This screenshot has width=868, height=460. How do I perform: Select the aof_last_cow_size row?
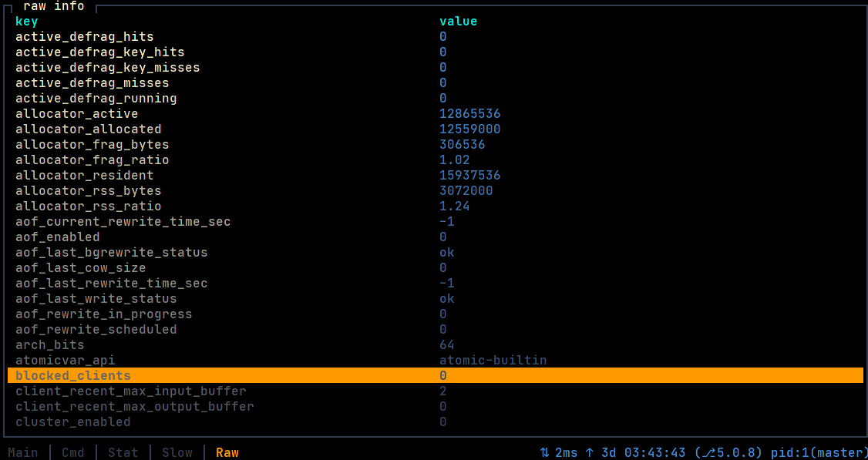(436, 268)
